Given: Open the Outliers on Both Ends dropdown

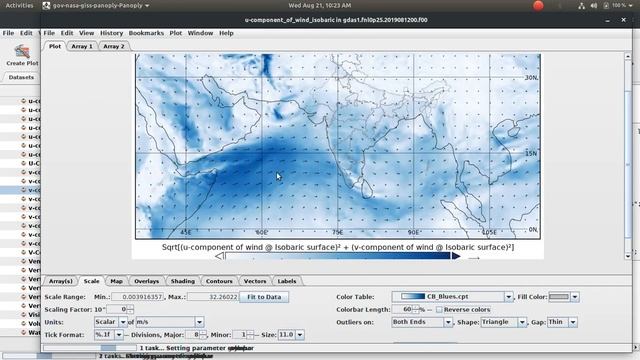Looking at the screenshot, I should [x=448, y=322].
